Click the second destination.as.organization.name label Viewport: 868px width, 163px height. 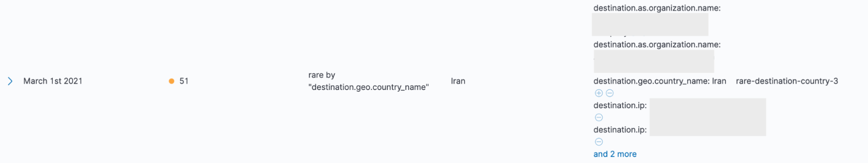tap(657, 45)
